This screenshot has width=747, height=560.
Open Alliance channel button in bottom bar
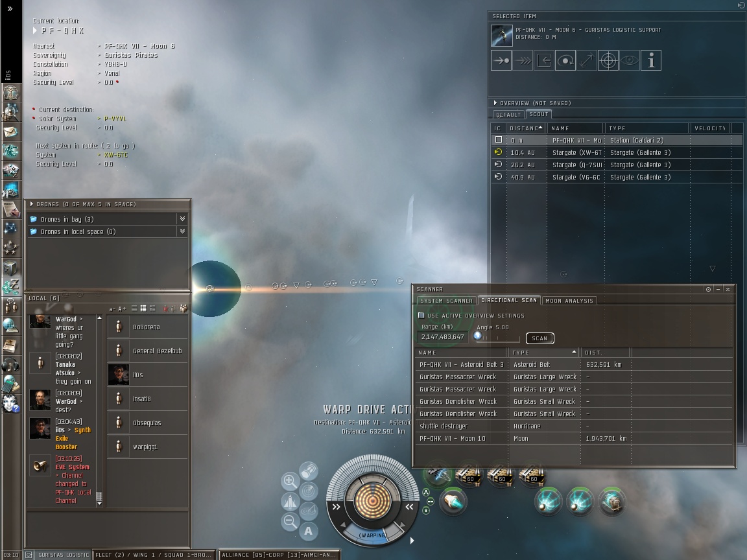click(279, 555)
